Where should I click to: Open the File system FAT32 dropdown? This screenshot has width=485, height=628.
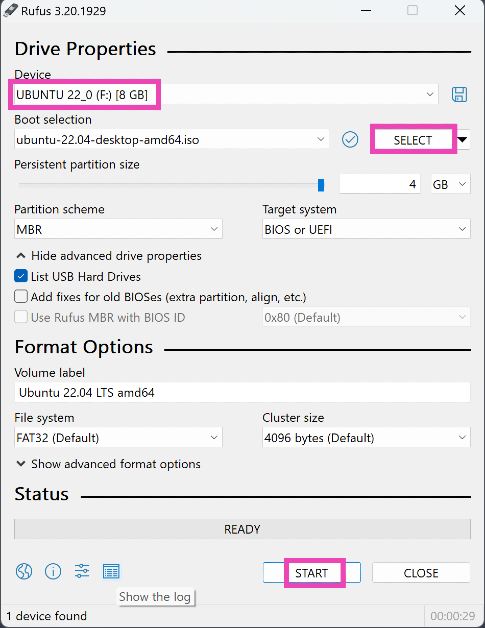pos(118,437)
